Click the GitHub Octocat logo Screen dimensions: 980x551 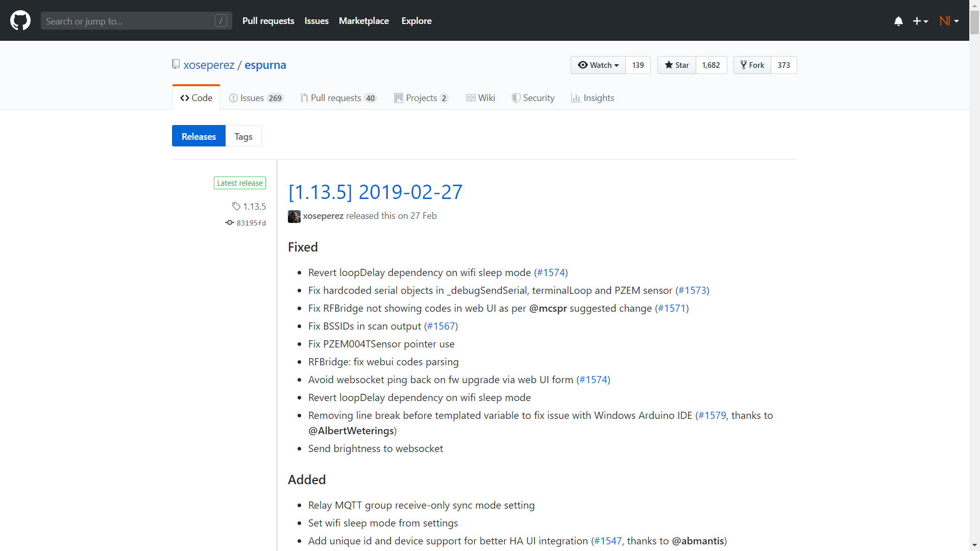pos(20,21)
